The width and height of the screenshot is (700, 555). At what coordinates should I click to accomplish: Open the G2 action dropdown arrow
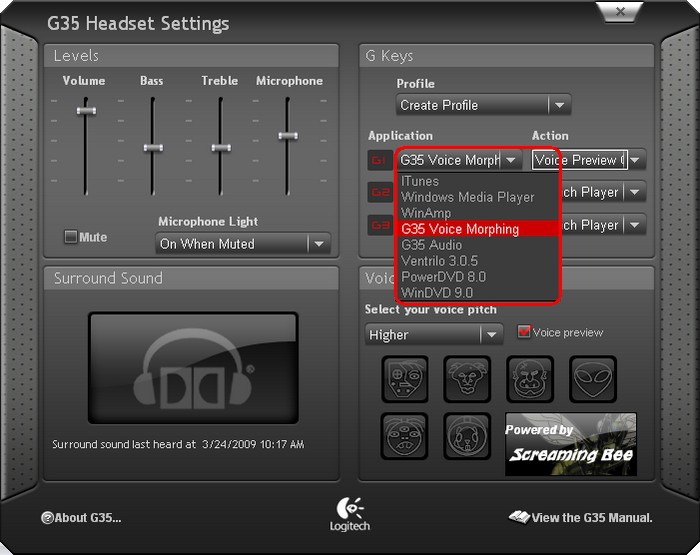[x=634, y=192]
